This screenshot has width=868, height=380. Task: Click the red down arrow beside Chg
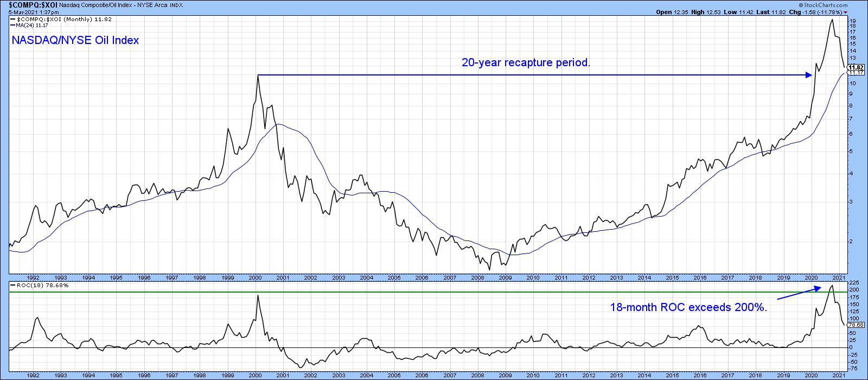pyautogui.click(x=863, y=12)
